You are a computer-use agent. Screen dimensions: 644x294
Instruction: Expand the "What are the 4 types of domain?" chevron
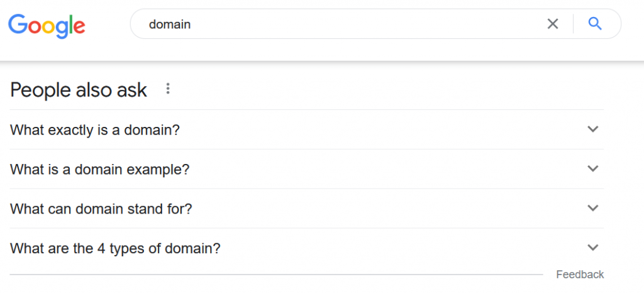tap(592, 248)
